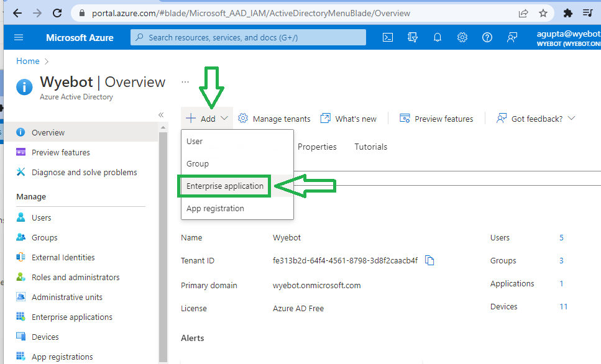
Task: Share this page via address bar icon
Action: pyautogui.click(x=523, y=14)
